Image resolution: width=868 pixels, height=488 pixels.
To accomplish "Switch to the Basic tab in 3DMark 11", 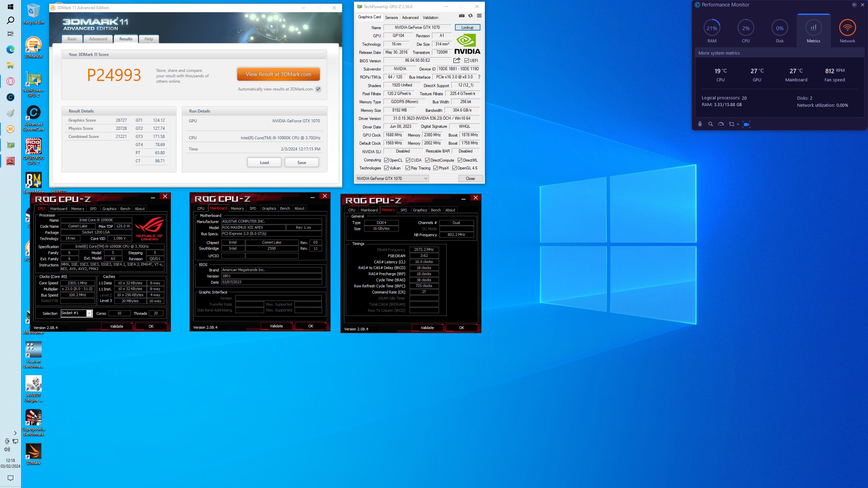I will click(72, 39).
